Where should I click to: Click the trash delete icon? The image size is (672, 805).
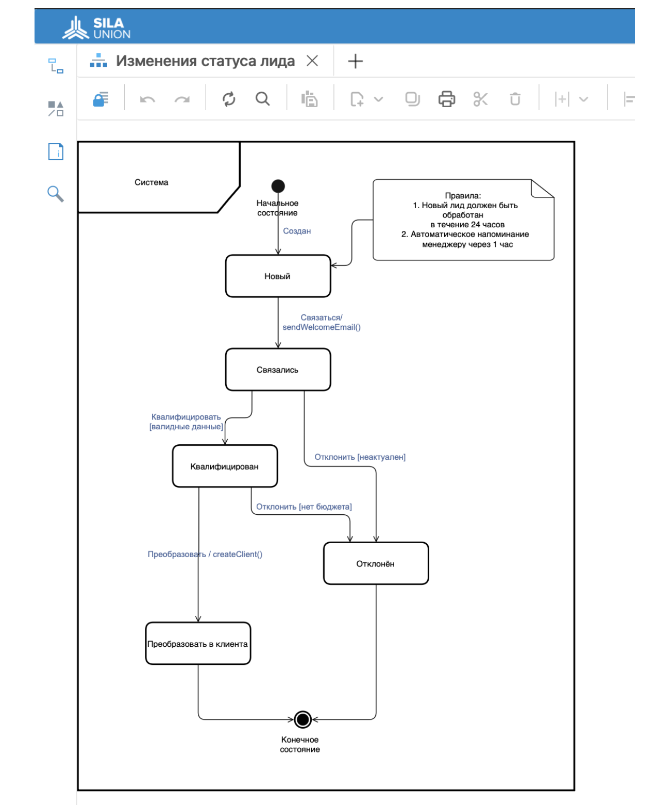pos(515,99)
